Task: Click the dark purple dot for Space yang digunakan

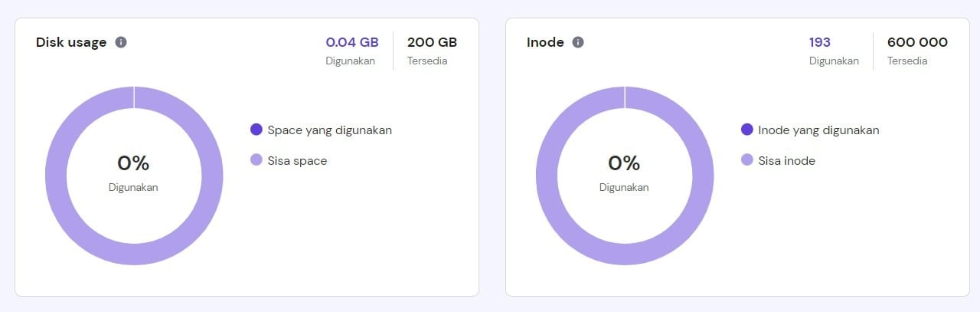Action: pos(256,130)
